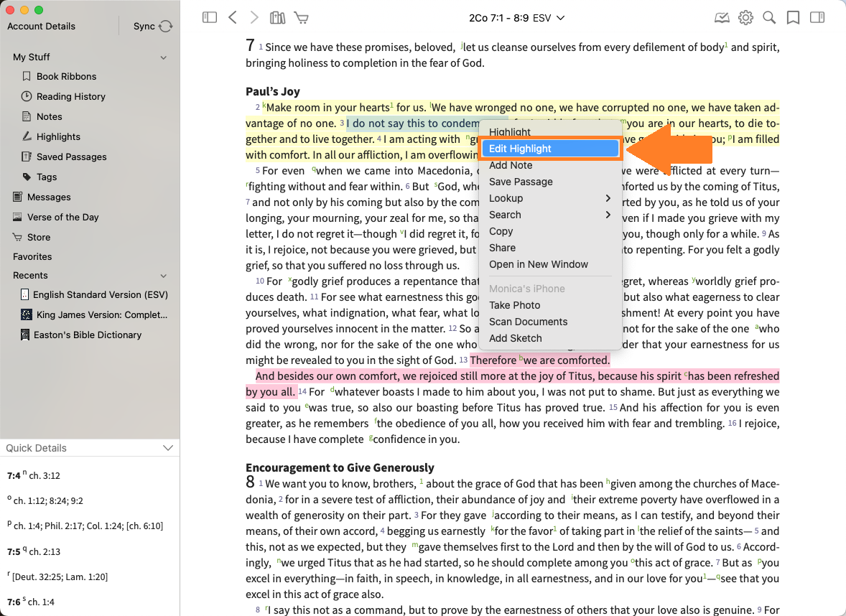Click the Highlights marker icon
Viewport: 846px width, 616px height.
click(26, 136)
